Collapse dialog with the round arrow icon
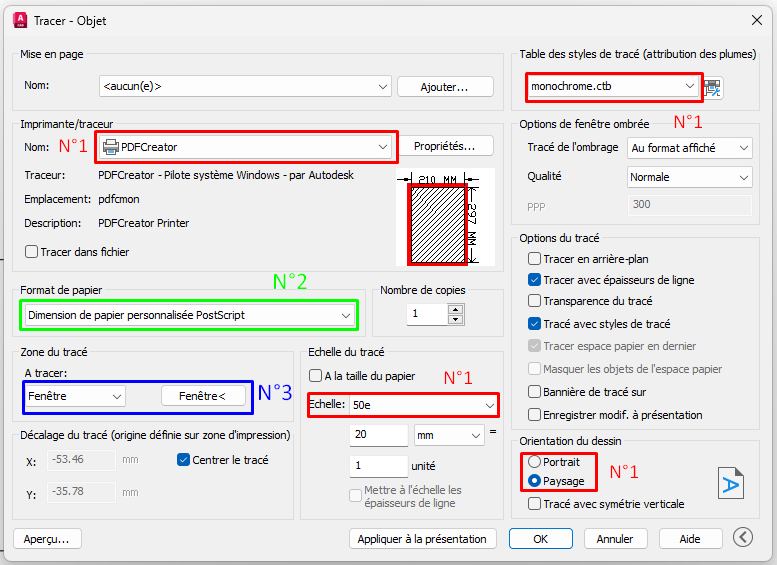Screen dimensions: 777x565 tap(743, 537)
